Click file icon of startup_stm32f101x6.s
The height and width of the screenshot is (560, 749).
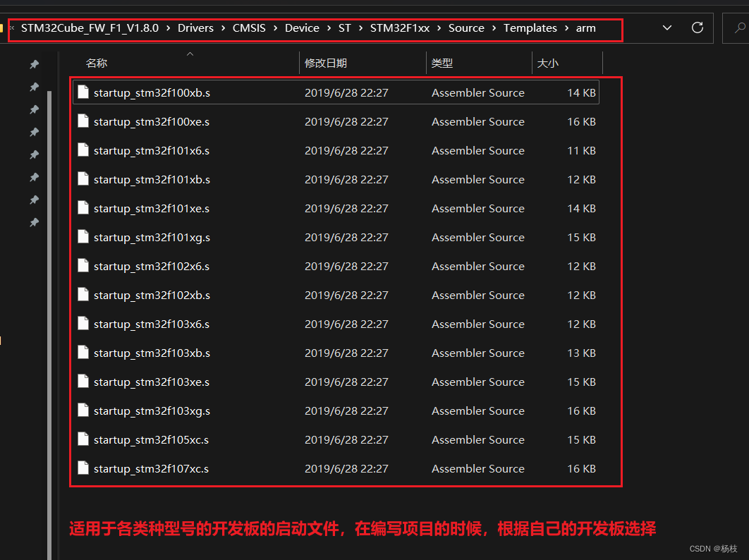coord(83,150)
